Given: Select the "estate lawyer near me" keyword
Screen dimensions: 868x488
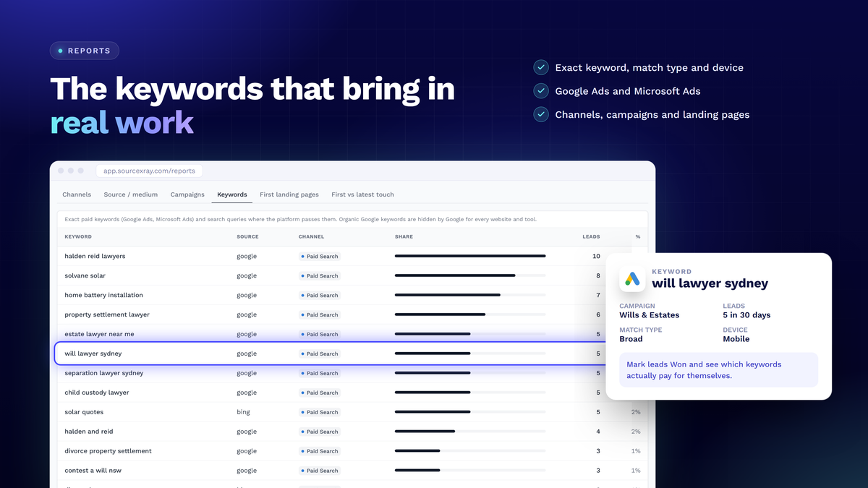Looking at the screenshot, I should click(99, 334).
